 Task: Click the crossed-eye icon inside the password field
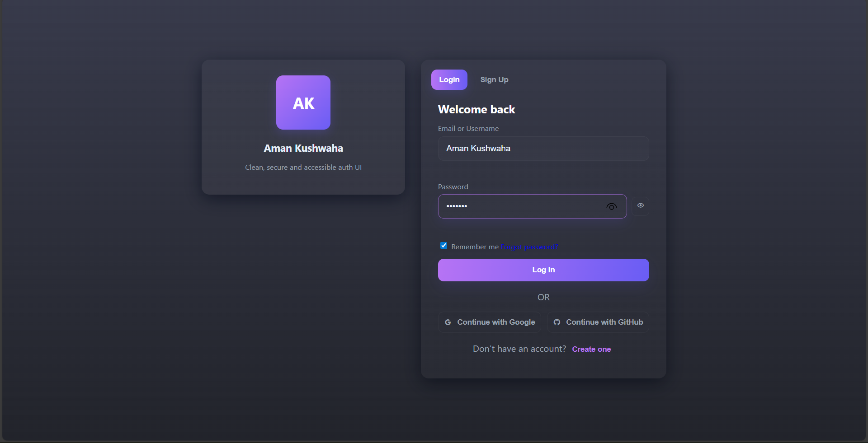(612, 206)
